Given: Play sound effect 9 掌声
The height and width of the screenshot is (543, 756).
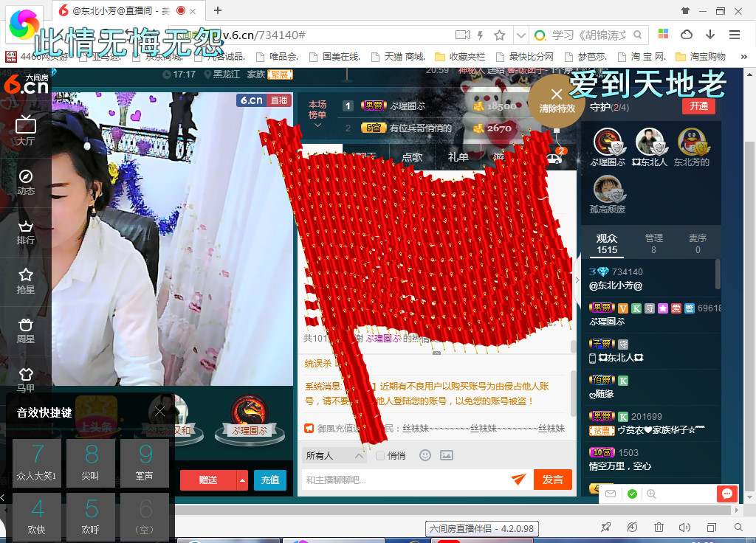Looking at the screenshot, I should coord(145,463).
